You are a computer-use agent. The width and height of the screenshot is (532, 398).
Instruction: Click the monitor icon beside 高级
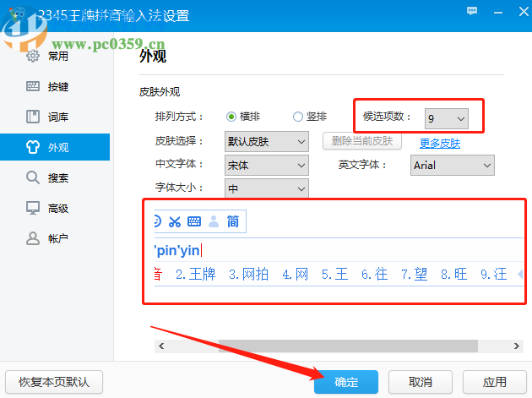(x=33, y=208)
